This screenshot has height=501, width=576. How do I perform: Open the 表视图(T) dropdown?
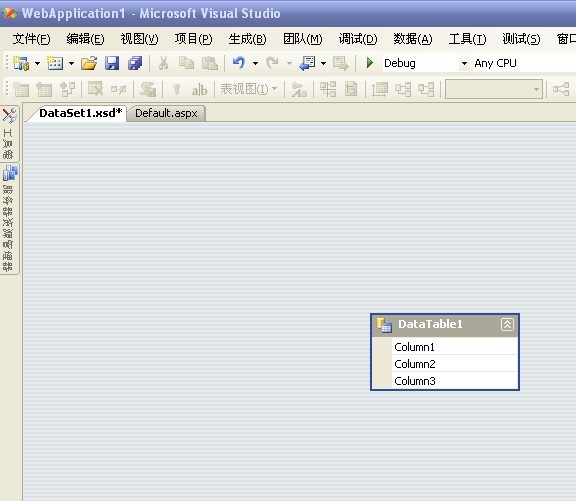click(x=248, y=89)
